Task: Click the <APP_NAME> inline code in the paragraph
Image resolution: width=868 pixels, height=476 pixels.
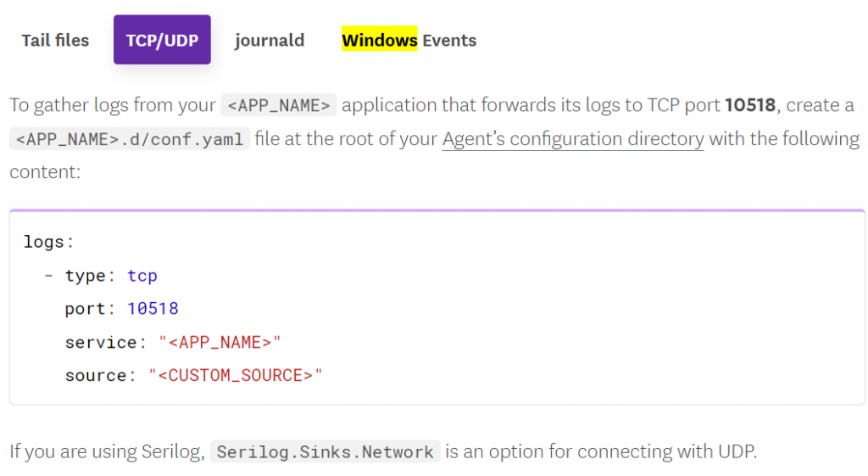Action: [279, 105]
